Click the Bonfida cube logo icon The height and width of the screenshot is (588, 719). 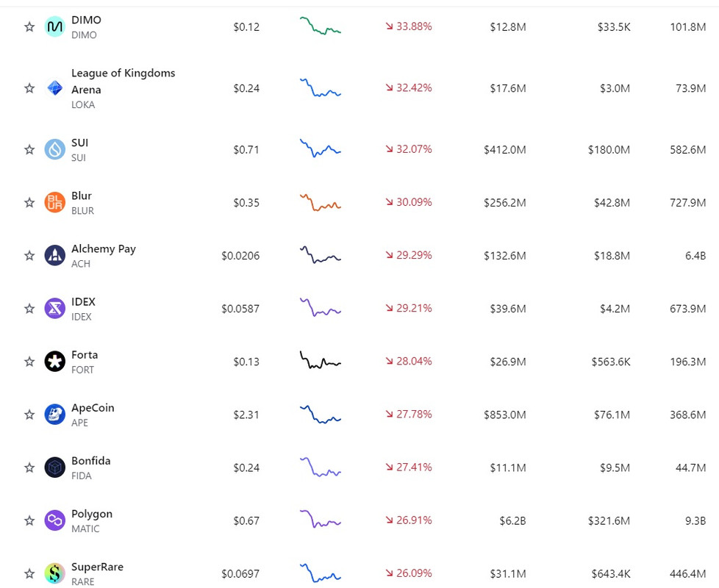(x=54, y=467)
